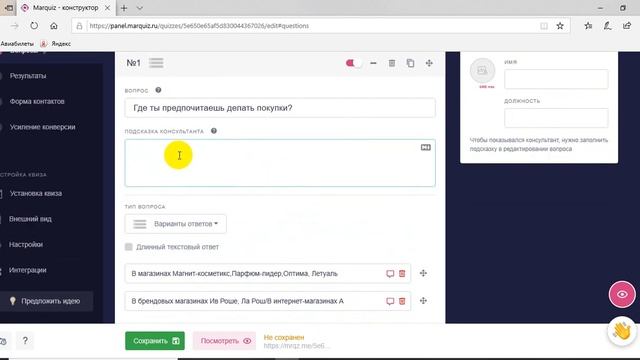This screenshot has width=640, height=360.
Task: Open the mrqz.me quiz link
Action: [296, 346]
